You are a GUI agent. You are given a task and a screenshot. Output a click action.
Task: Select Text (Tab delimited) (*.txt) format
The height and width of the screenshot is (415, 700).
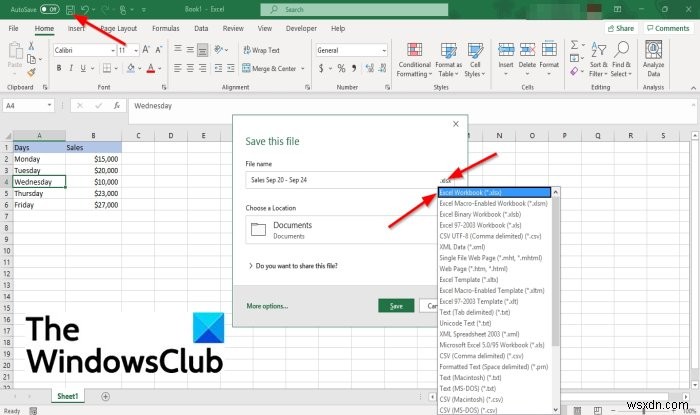(494, 312)
